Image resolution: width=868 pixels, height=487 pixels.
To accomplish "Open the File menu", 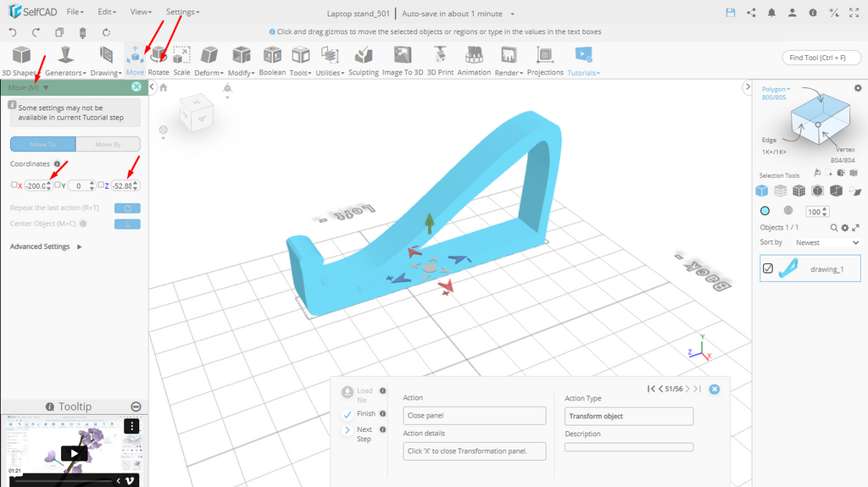I will click(x=75, y=13).
